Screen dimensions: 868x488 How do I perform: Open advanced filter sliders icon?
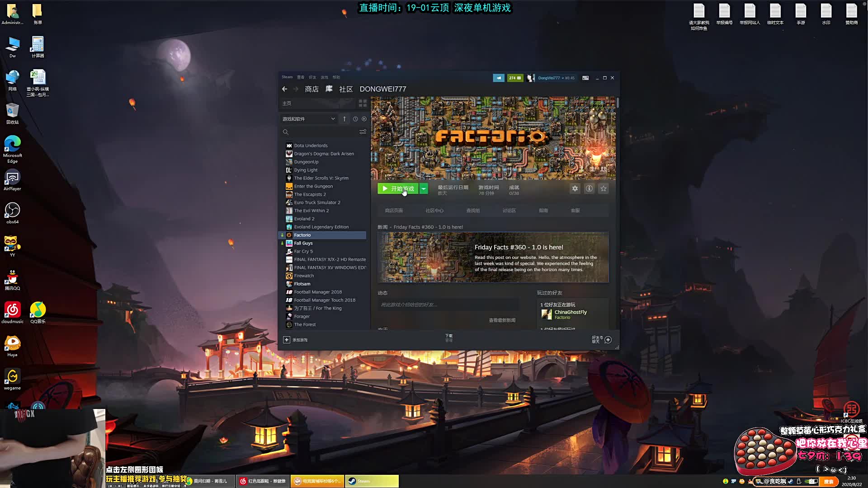click(x=363, y=132)
